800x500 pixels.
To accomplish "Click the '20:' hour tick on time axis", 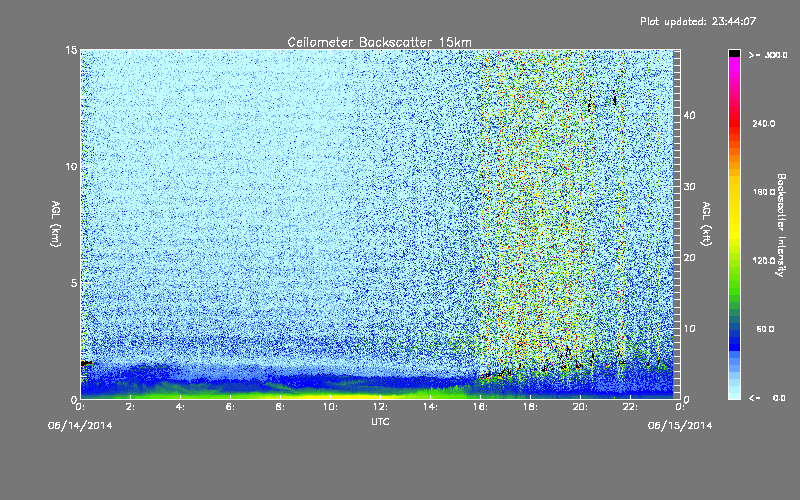I will coord(581,407).
